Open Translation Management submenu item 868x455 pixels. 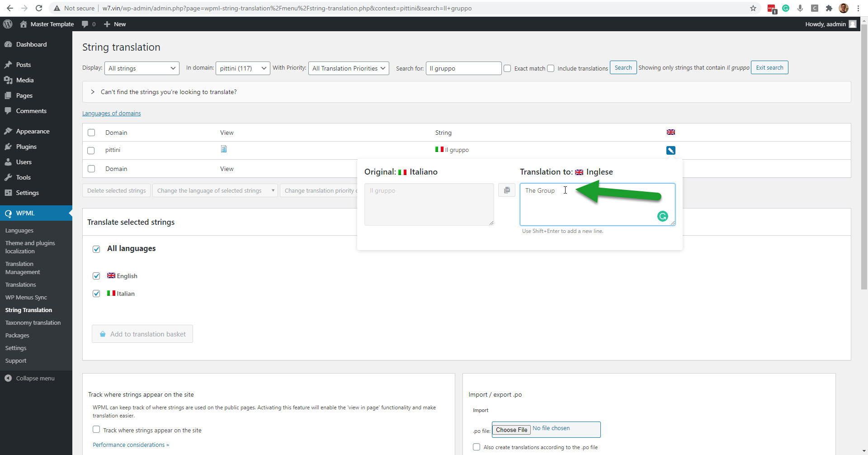point(23,268)
